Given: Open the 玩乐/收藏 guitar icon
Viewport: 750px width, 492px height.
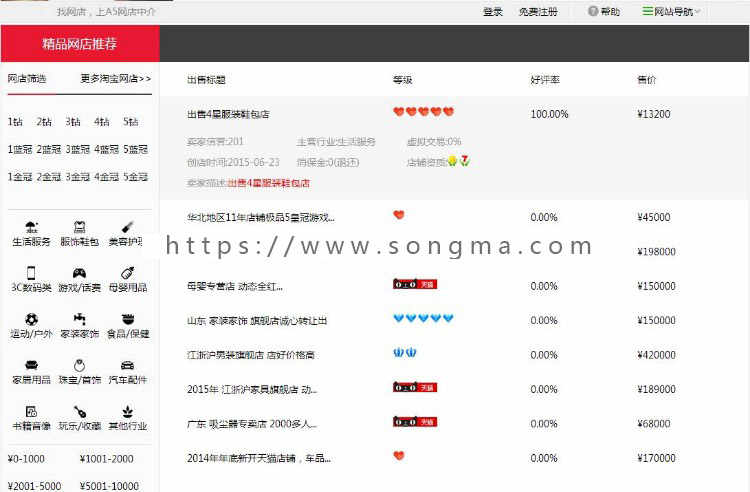Looking at the screenshot, I should pyautogui.click(x=79, y=411).
